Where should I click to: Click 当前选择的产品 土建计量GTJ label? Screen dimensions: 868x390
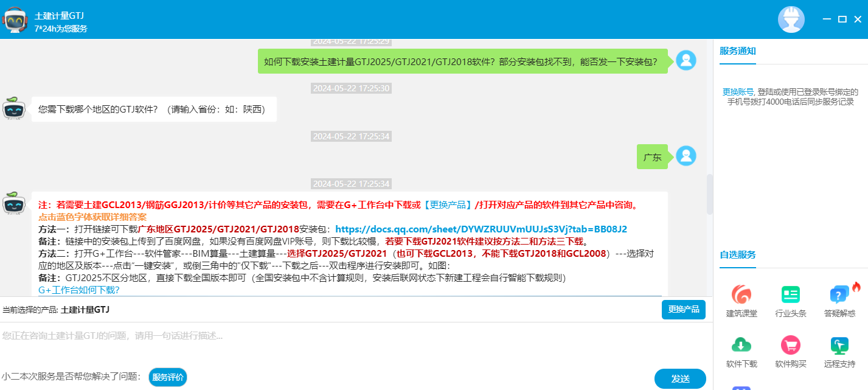pyautogui.click(x=56, y=310)
